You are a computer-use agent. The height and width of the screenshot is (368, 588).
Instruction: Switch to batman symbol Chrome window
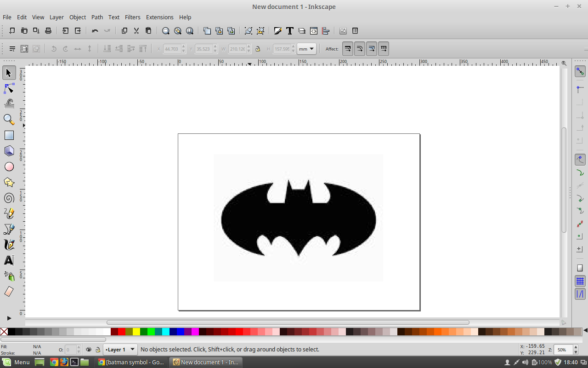131,362
